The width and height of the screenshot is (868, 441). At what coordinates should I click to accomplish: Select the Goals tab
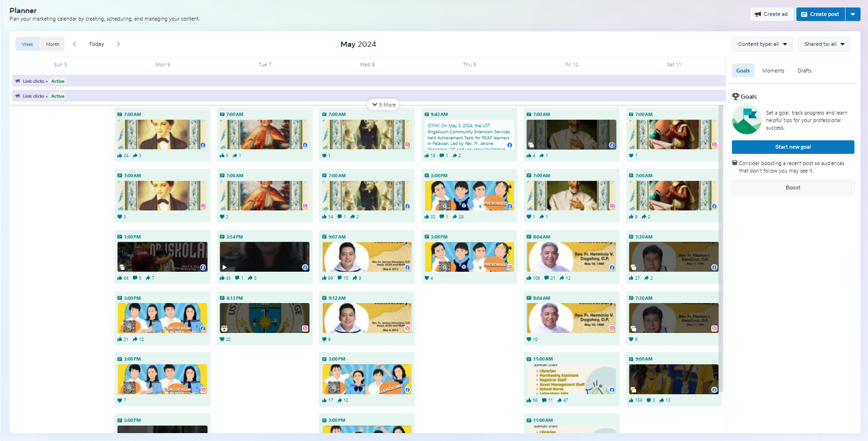(x=743, y=71)
